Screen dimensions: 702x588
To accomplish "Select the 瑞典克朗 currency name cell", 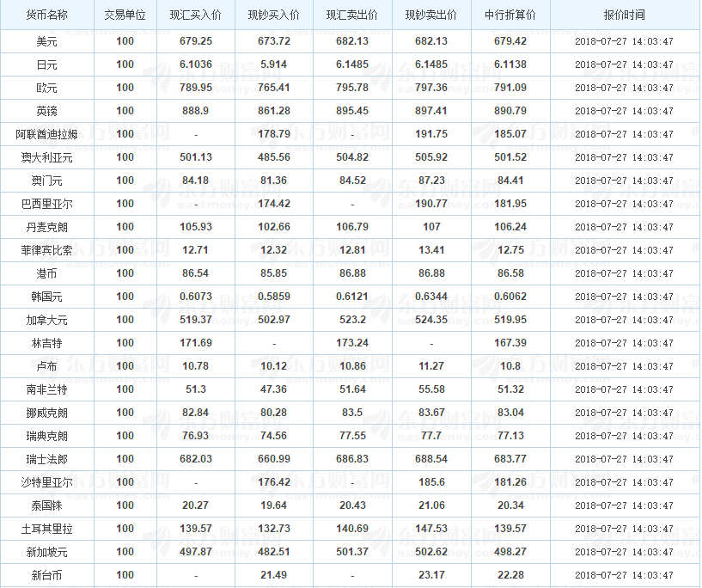I will [47, 436].
